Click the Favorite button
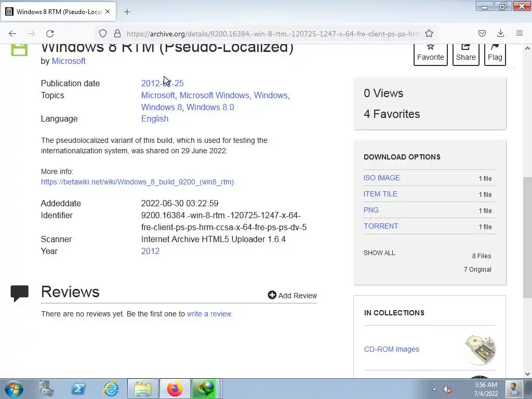 tap(431, 54)
